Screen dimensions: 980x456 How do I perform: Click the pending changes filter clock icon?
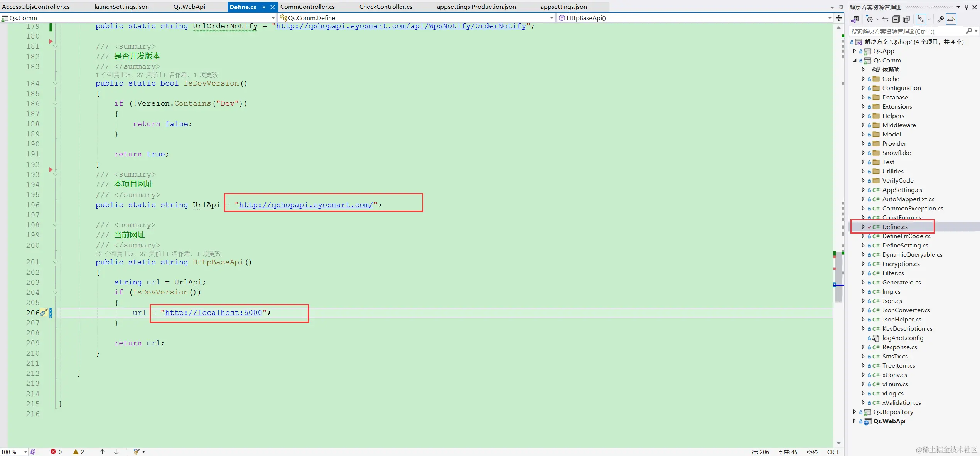pyautogui.click(x=869, y=19)
